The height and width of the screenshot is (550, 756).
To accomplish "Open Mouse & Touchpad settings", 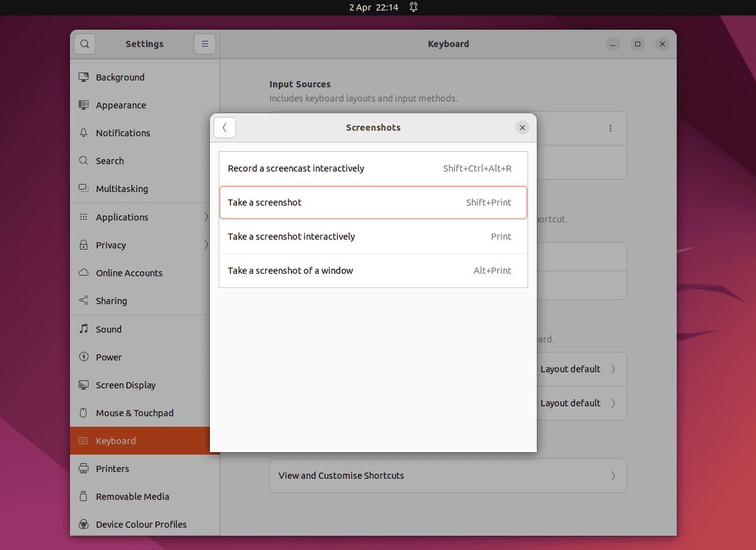I will (x=145, y=412).
